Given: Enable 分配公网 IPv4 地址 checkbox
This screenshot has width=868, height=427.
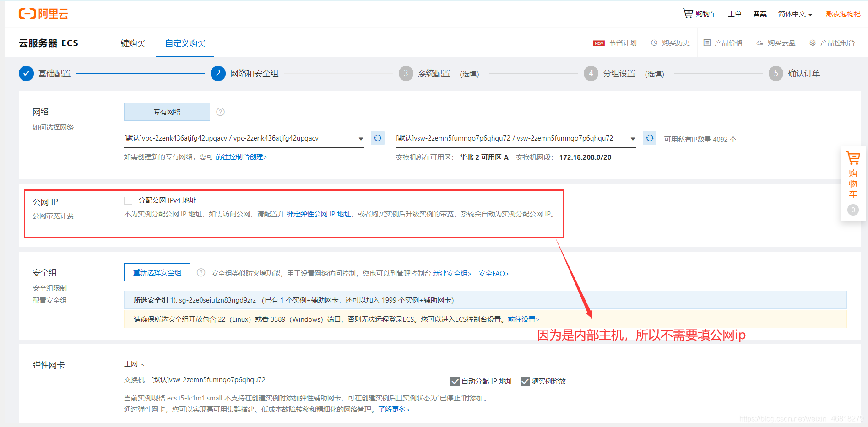Looking at the screenshot, I should pyautogui.click(x=128, y=200).
